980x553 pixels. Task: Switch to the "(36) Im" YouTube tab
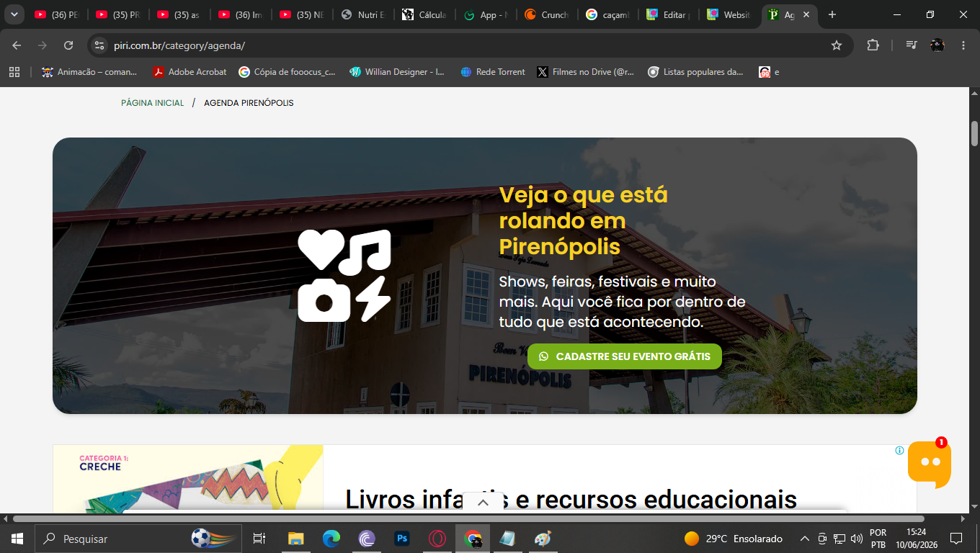click(x=241, y=14)
